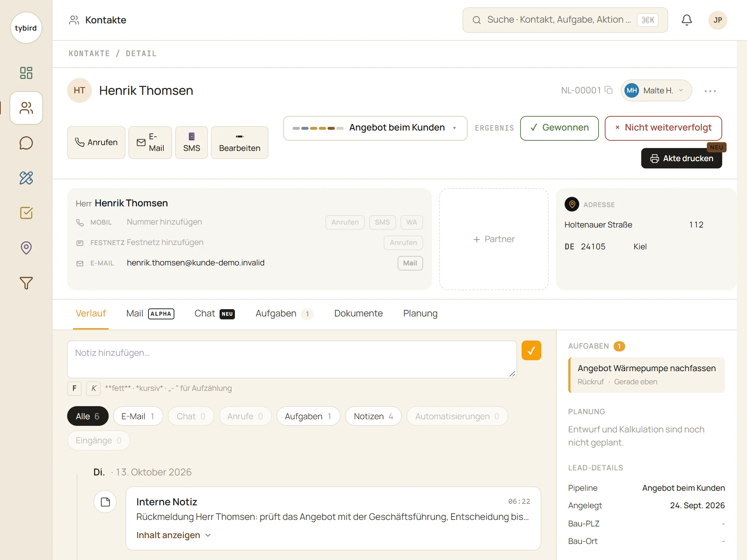Screen dimensions: 747x560
Task: Filter timeline by Notizen 4
Action: point(373,416)
